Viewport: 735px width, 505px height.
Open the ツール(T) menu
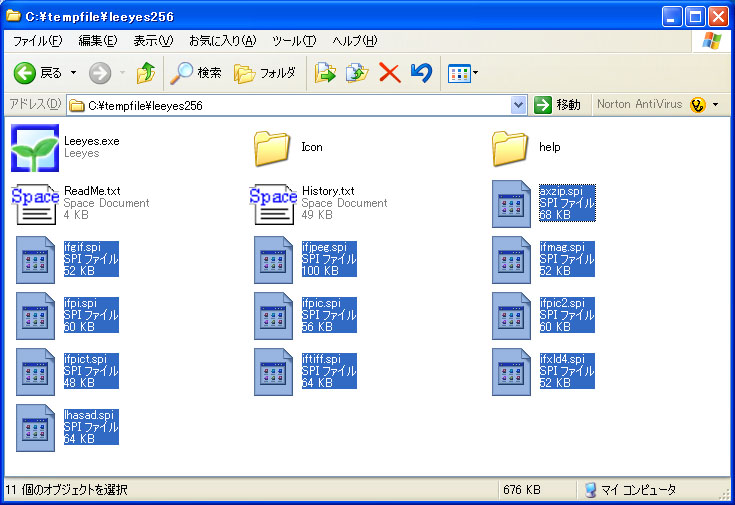point(294,41)
